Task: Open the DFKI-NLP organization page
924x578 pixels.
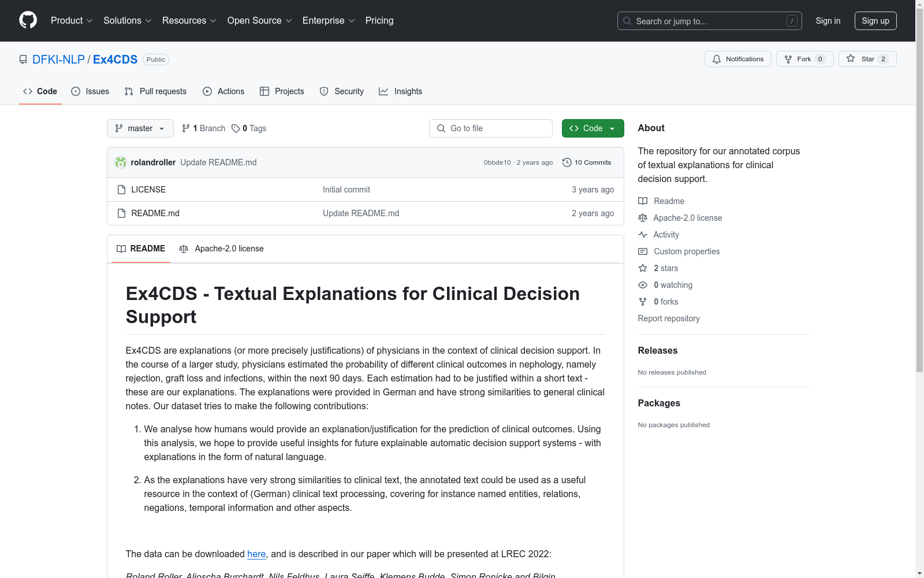Action: pyautogui.click(x=58, y=60)
